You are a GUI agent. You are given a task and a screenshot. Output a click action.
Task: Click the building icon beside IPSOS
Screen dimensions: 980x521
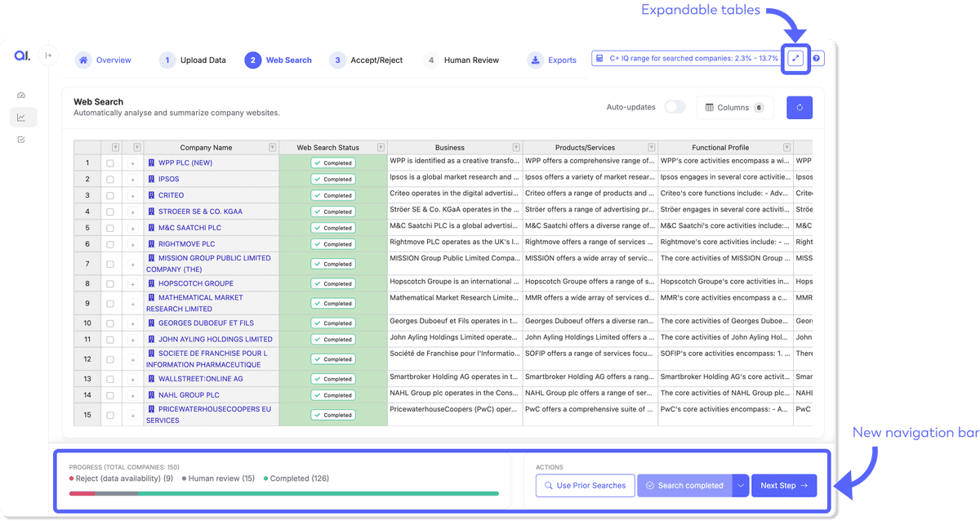click(x=151, y=179)
